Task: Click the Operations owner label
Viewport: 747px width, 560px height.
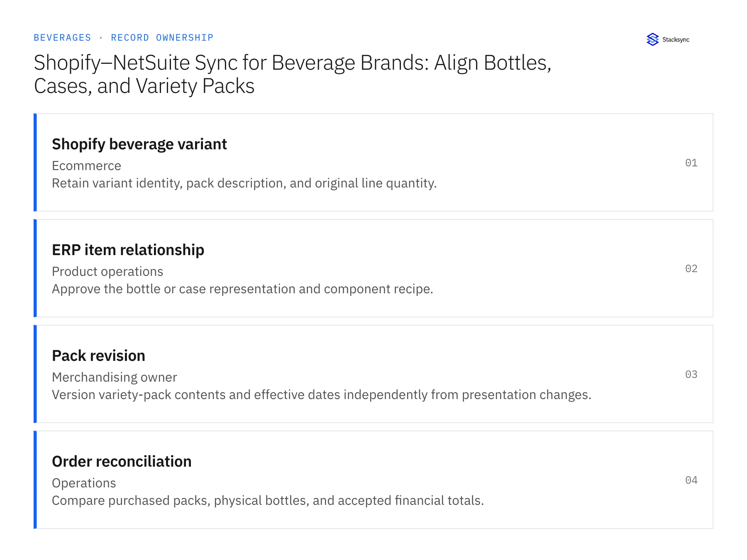Action: click(x=84, y=483)
